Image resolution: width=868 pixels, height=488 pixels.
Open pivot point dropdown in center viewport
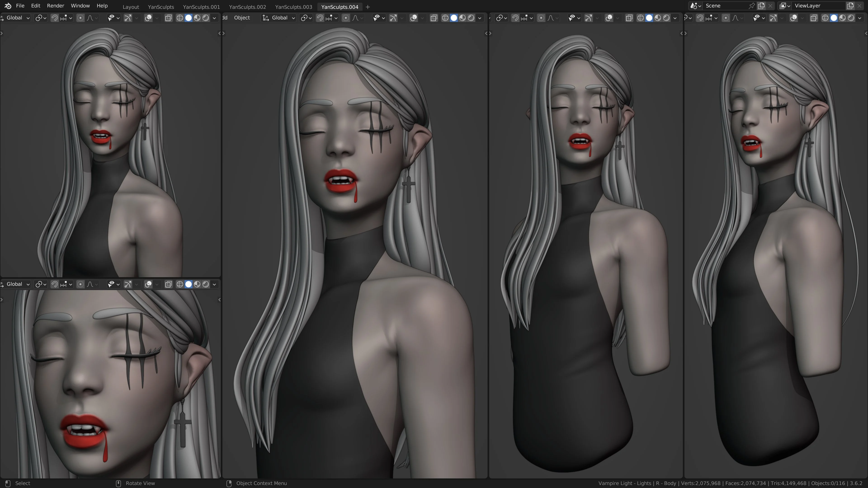coord(306,18)
